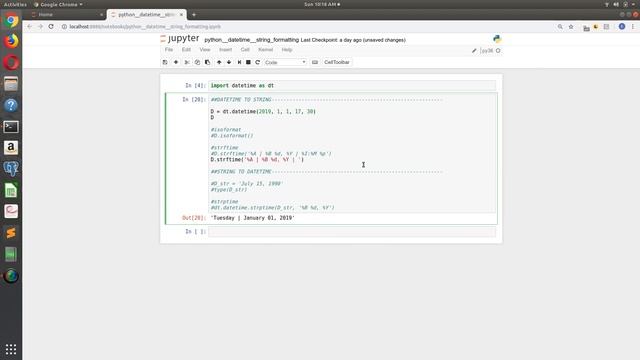Image resolution: width=640 pixels, height=360 pixels.
Task: Open the Activities overview
Action: (x=15, y=4)
